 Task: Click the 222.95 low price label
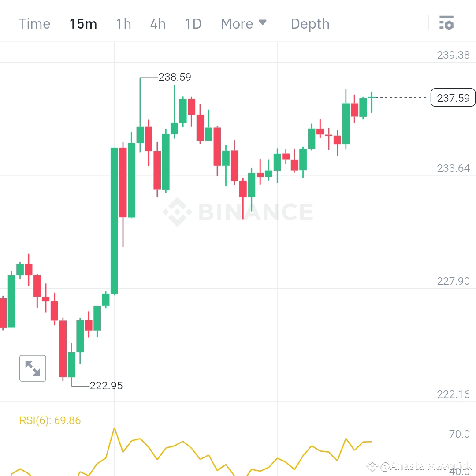106,385
